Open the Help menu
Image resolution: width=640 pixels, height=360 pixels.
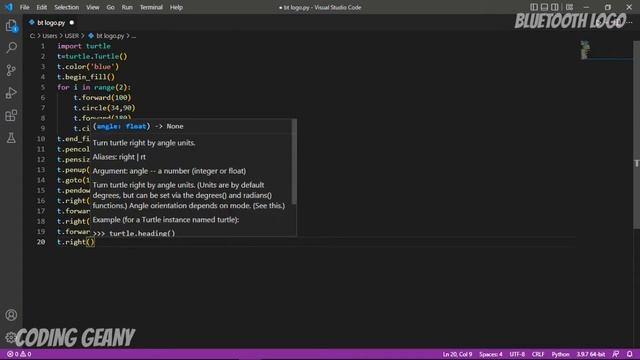[x=176, y=7]
